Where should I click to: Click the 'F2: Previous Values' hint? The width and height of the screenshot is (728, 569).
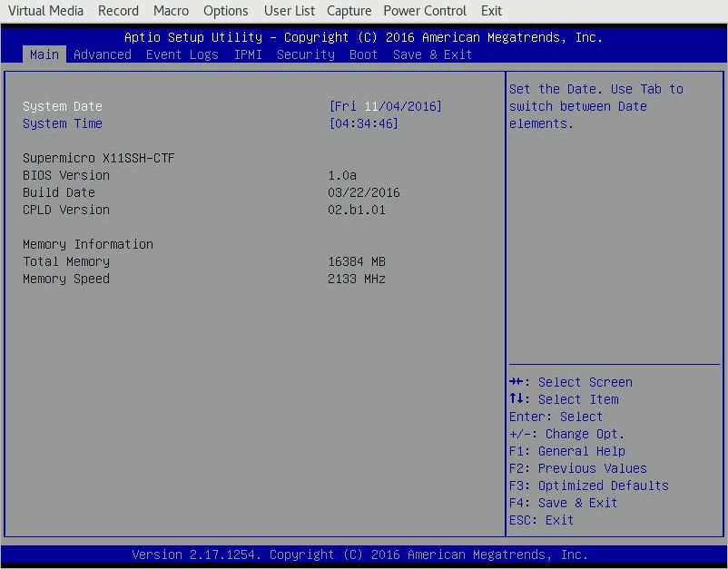(x=578, y=468)
